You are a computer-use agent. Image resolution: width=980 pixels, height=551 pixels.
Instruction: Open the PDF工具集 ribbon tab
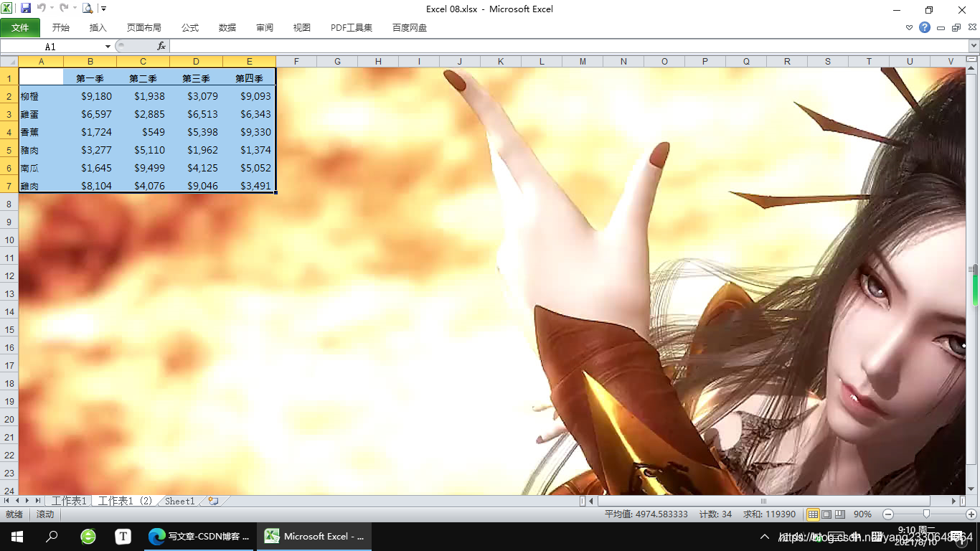pos(352,28)
